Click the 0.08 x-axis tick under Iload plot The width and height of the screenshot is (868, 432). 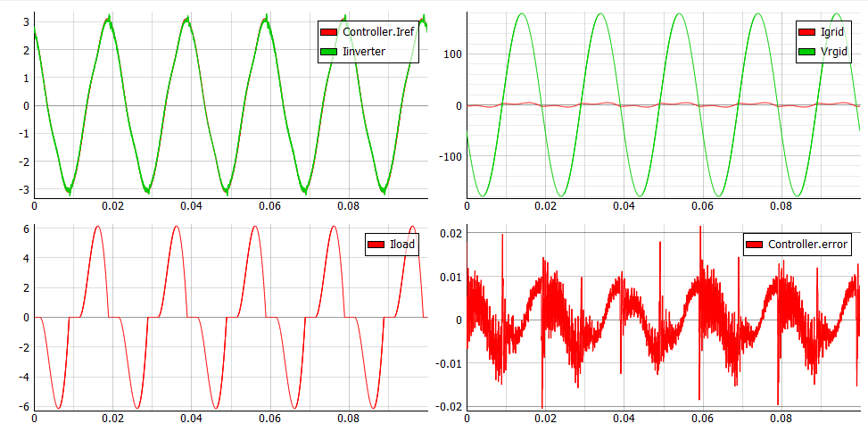pyautogui.click(x=348, y=418)
